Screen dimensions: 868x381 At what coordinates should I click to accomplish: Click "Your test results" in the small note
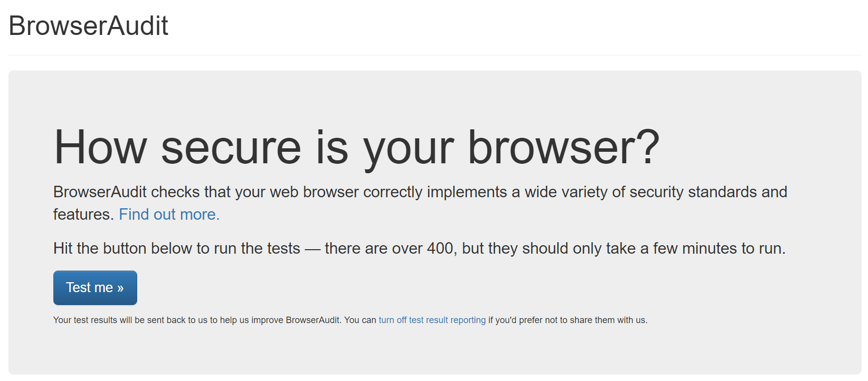pos(85,320)
